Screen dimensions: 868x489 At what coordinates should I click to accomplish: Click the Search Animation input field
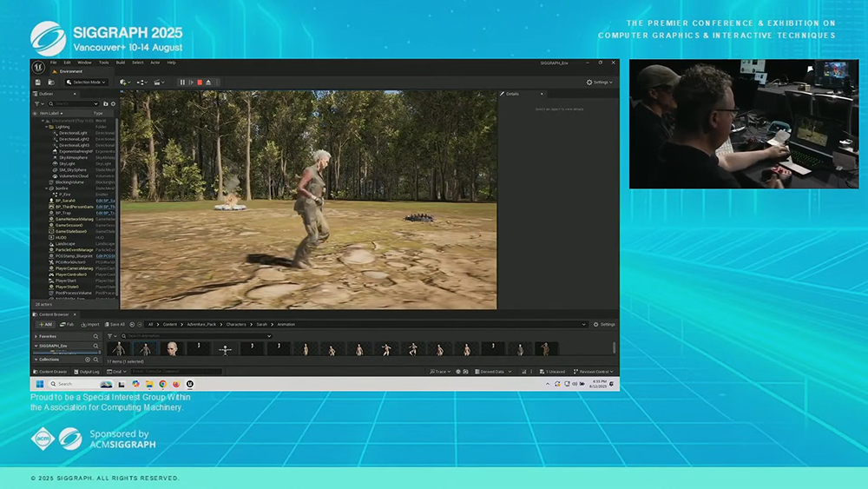(196, 336)
